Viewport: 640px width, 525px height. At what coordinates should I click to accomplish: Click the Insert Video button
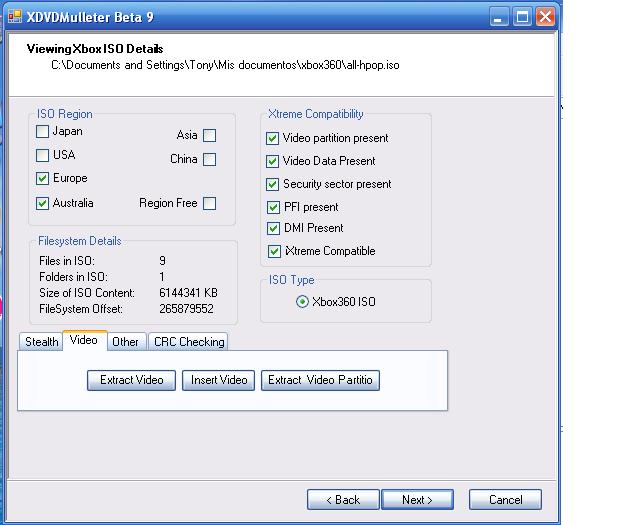pyautogui.click(x=218, y=380)
